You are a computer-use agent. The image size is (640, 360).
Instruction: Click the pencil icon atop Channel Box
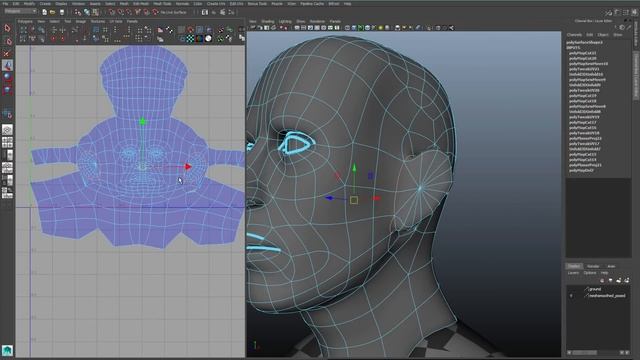pyautogui.click(x=629, y=27)
